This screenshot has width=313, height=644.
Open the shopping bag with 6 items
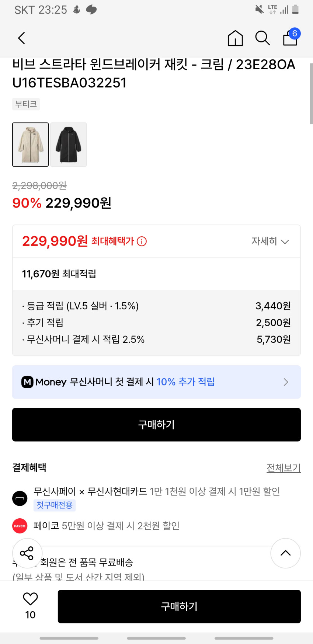point(291,38)
